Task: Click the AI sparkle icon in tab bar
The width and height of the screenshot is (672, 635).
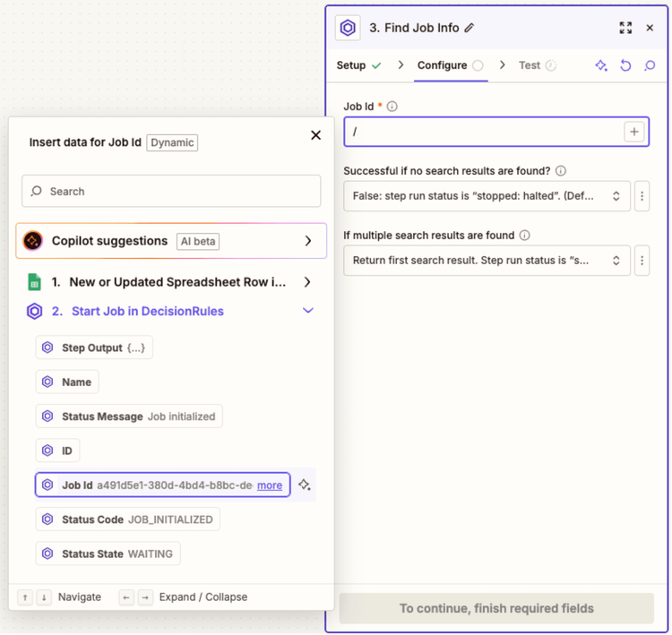Action: tap(601, 65)
